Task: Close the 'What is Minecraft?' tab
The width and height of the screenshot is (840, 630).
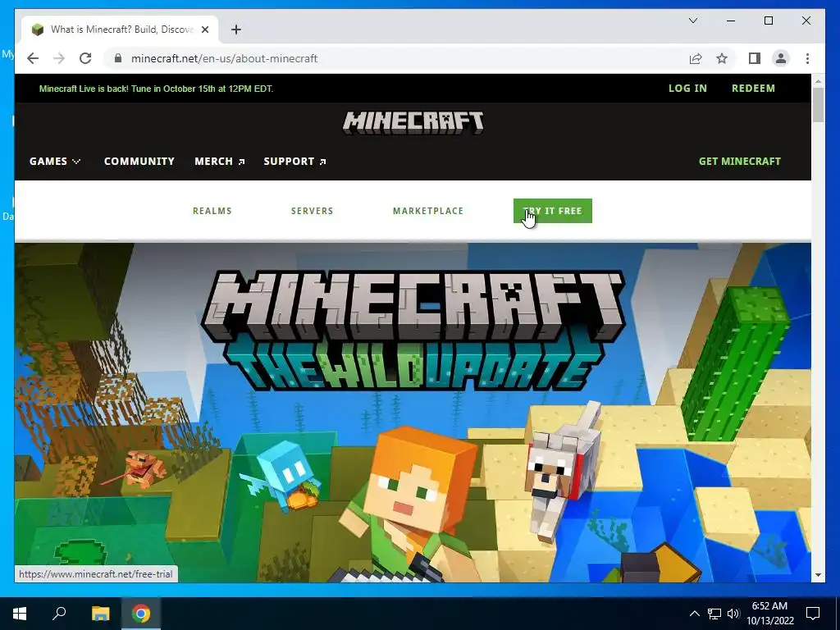Action: point(205,30)
